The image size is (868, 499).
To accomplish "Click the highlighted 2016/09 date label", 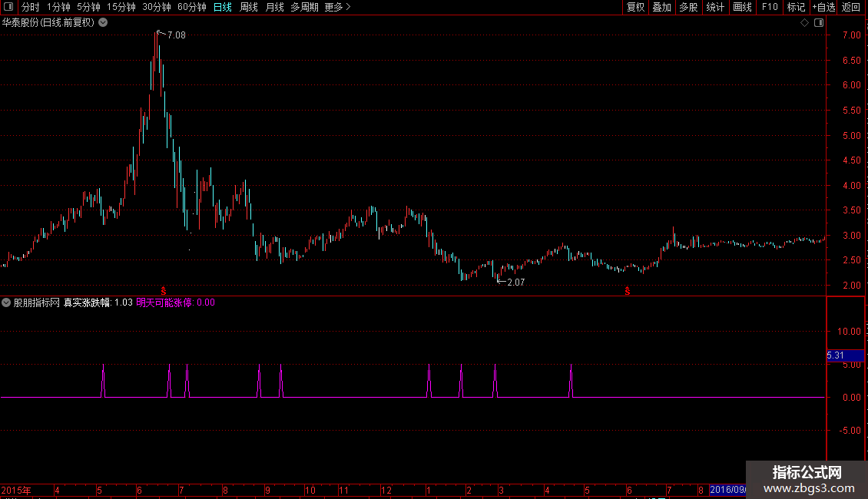I will point(727,490).
